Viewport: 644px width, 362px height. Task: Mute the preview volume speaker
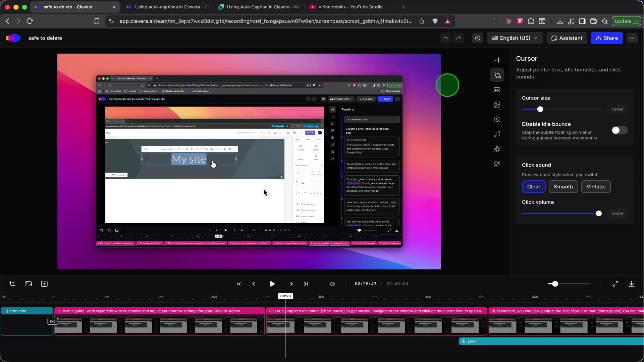pyautogui.click(x=332, y=284)
